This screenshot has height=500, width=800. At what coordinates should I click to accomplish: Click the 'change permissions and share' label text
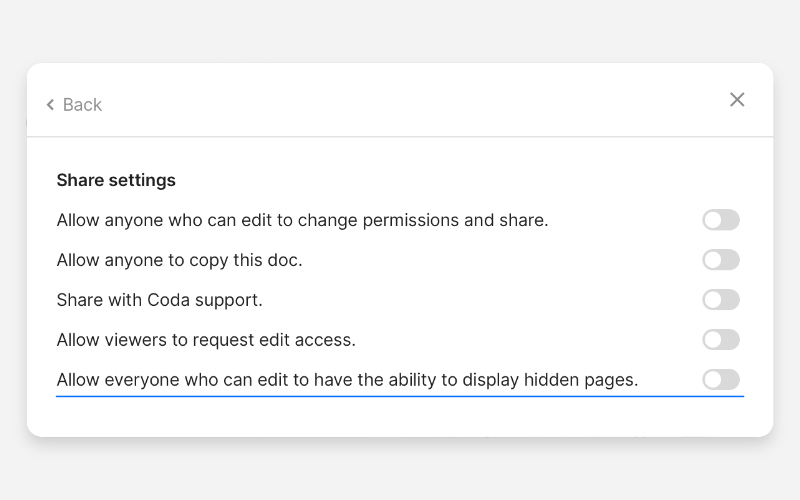coord(302,220)
